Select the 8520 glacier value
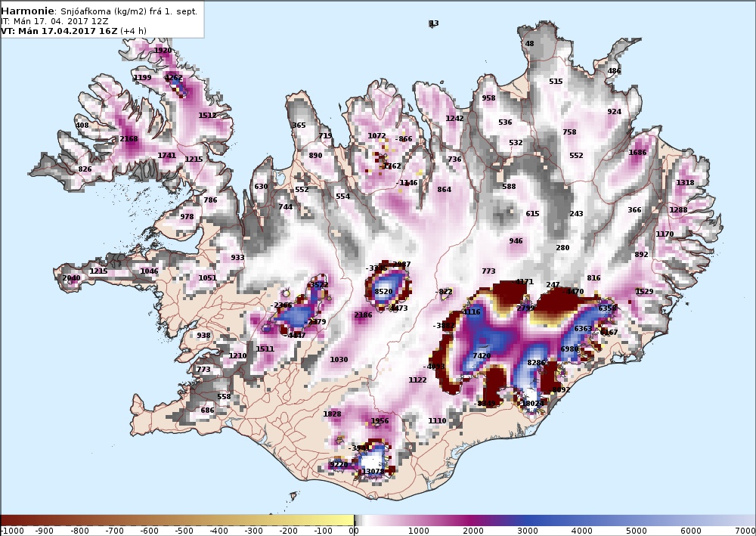Image resolution: width=756 pixels, height=536 pixels. coord(383,291)
